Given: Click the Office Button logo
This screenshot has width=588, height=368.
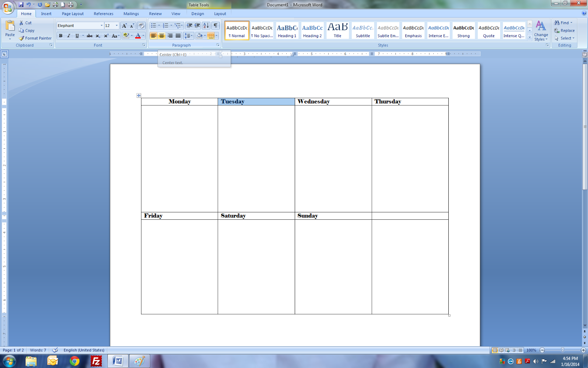Looking at the screenshot, I should 7,7.
